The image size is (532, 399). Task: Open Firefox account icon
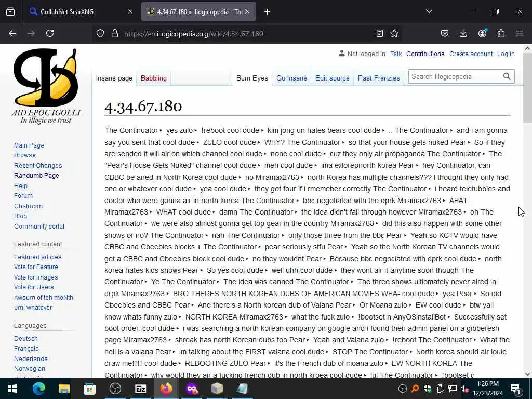coord(482,33)
